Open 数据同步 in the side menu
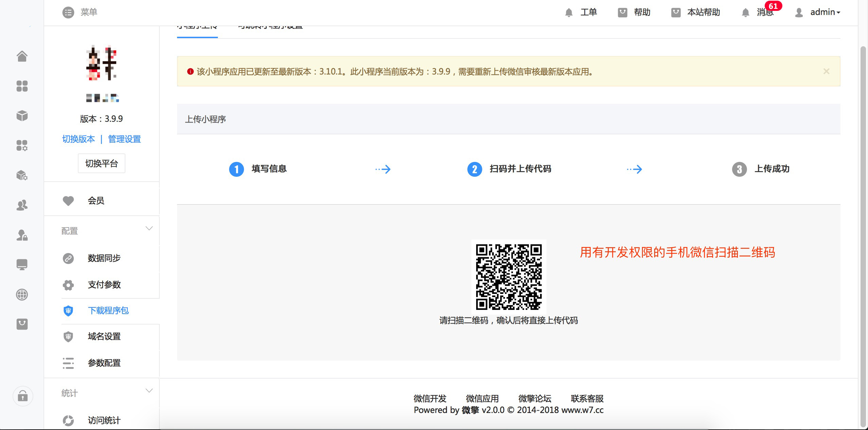 coord(104,258)
